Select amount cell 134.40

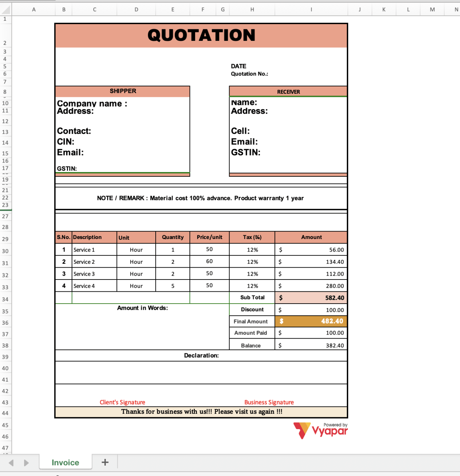(311, 262)
